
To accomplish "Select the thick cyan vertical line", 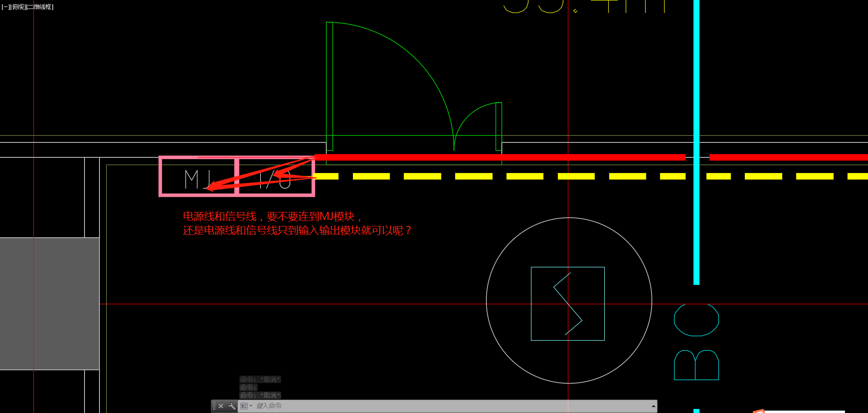I will pyautogui.click(x=696, y=142).
